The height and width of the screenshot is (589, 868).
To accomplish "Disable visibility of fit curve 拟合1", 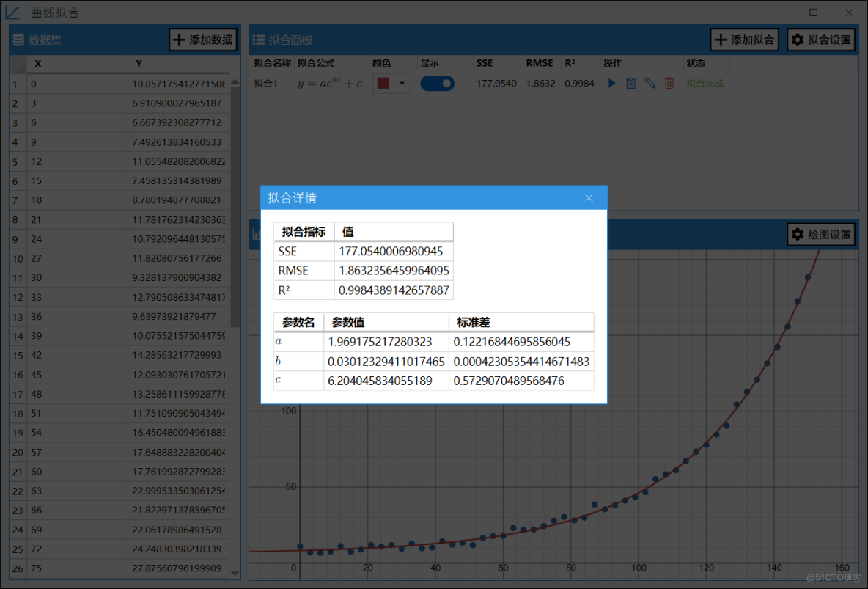I will tap(438, 83).
